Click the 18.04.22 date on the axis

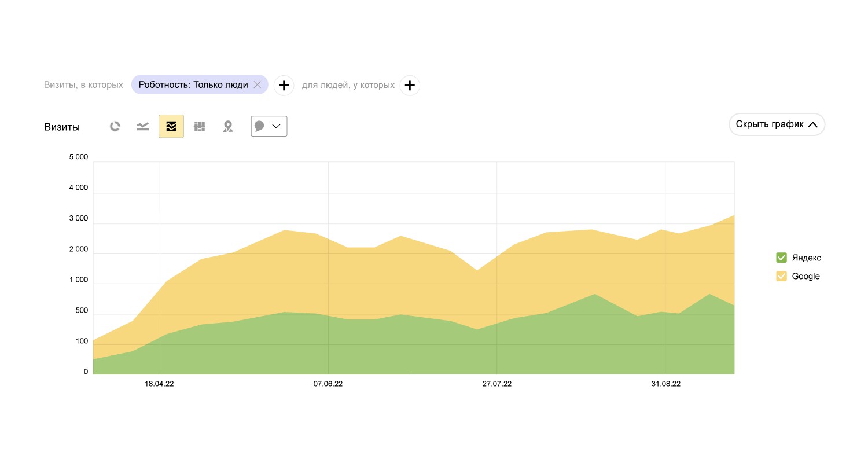coord(159,384)
